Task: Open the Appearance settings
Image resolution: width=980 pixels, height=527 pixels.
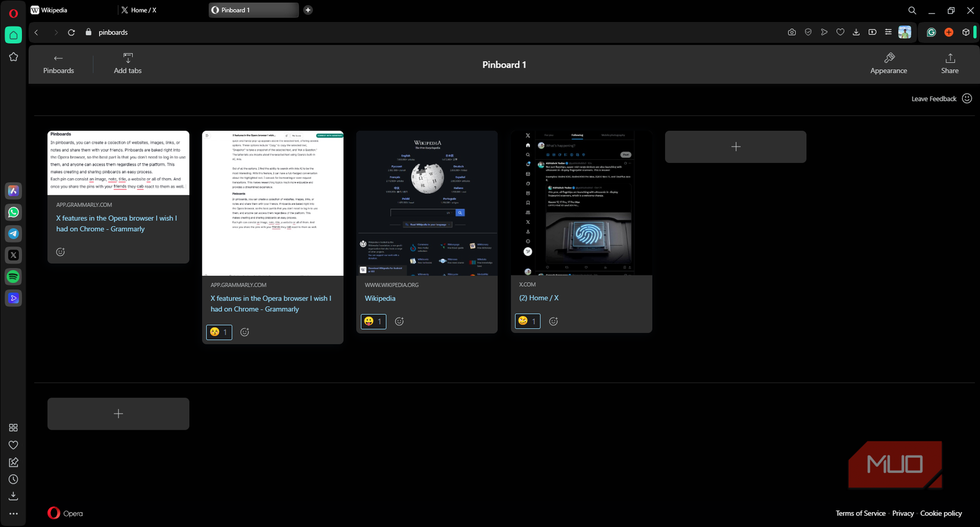Action: tap(889, 64)
